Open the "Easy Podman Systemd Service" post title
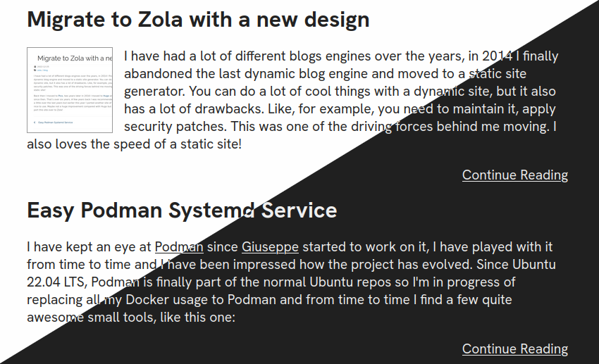 pyautogui.click(x=182, y=211)
